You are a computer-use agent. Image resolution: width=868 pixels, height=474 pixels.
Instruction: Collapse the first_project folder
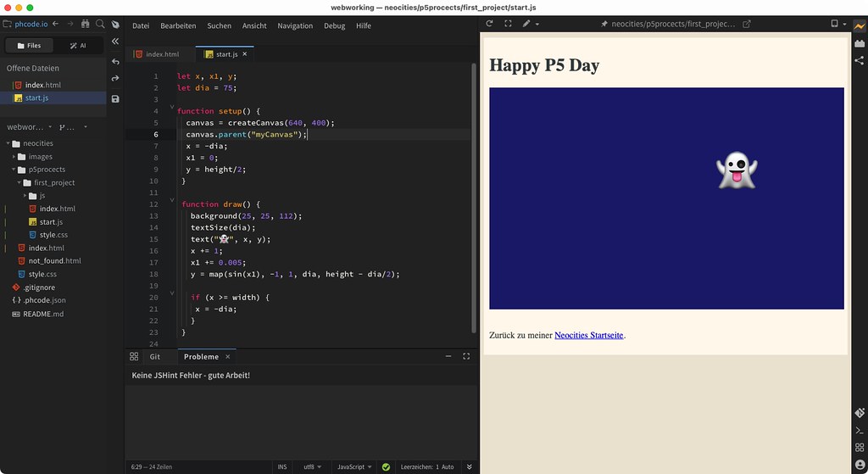tap(19, 183)
